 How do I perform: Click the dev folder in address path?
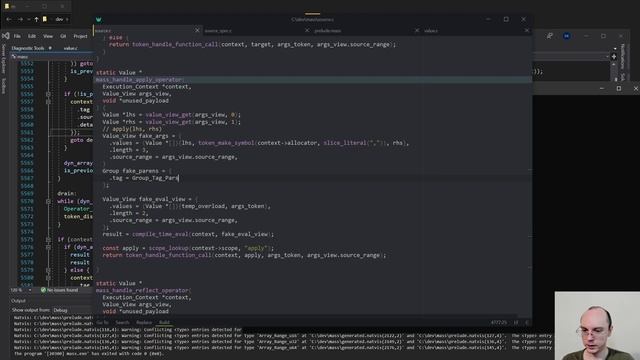point(59,19)
